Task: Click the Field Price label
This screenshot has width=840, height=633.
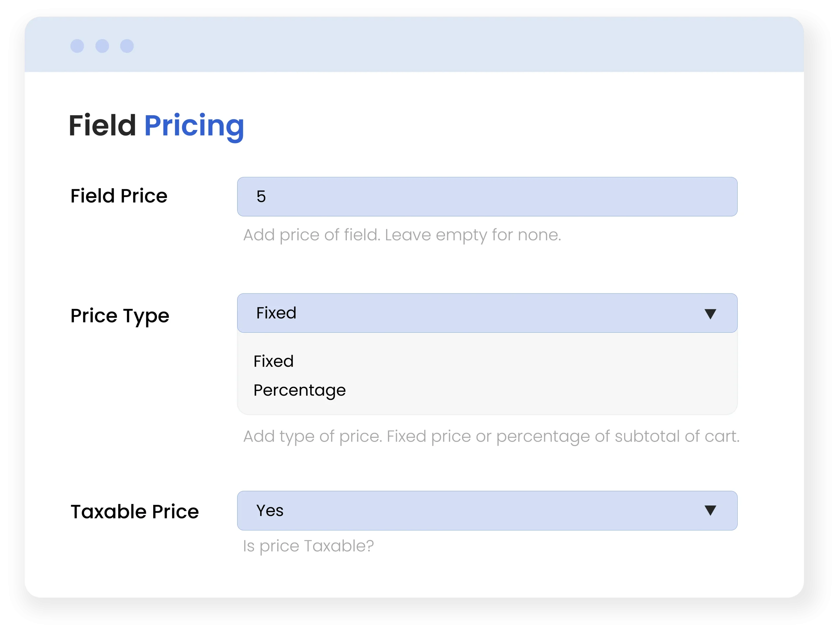Action: (119, 196)
